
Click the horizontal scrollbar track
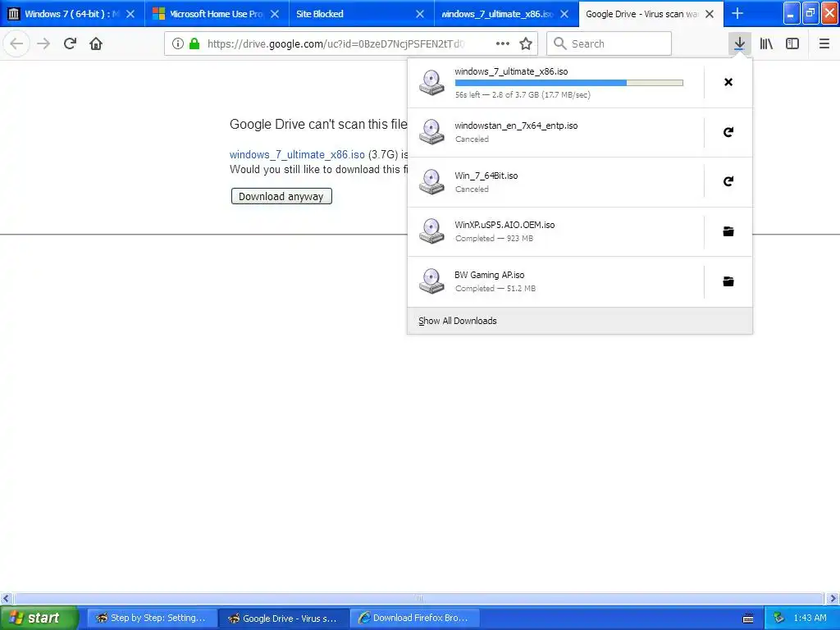click(x=419, y=598)
